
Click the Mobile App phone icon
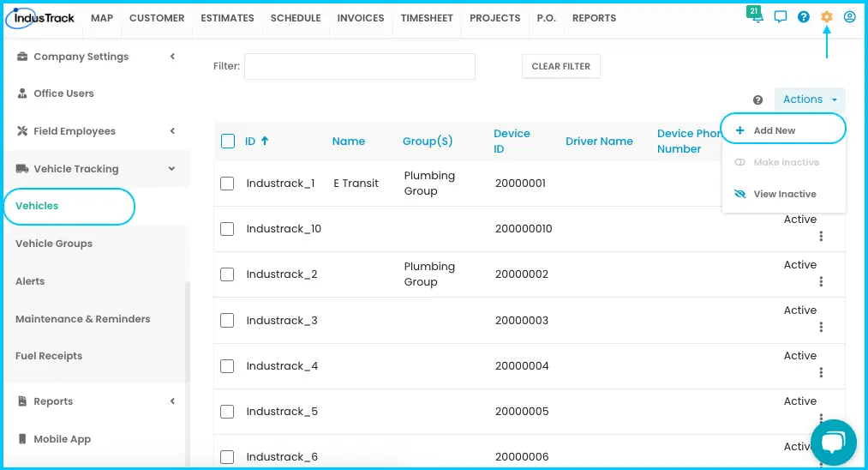coord(22,439)
